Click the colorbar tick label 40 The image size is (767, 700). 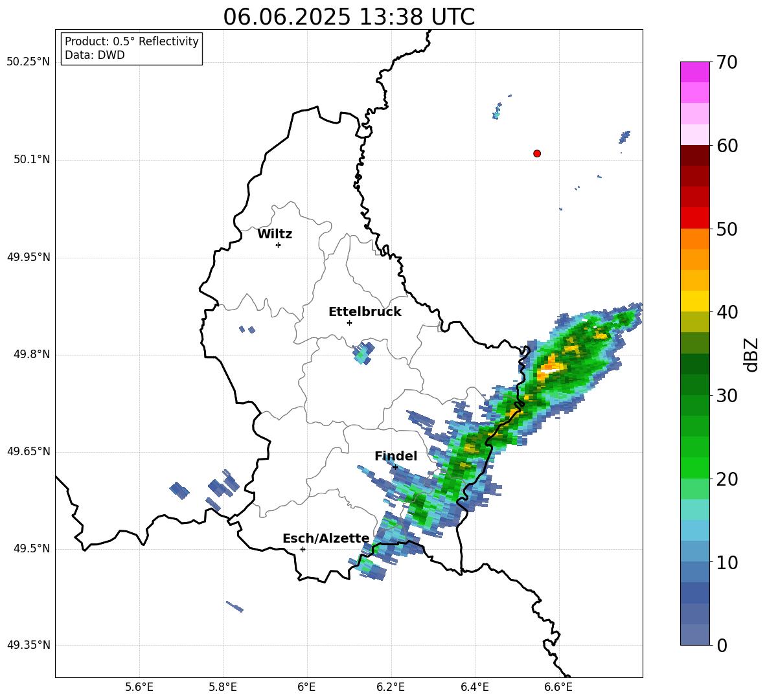(727, 312)
